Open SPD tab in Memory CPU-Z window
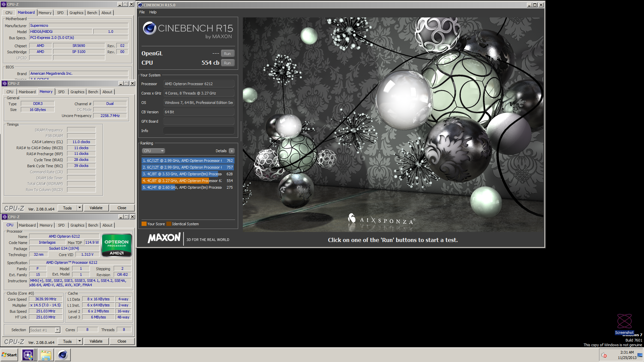Screen dimensions: 644x362 click(61, 92)
